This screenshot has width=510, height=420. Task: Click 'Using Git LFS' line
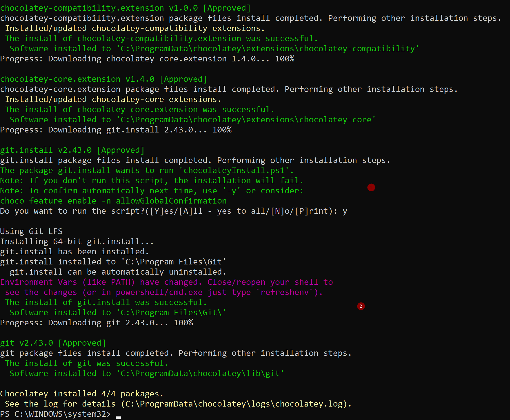[31, 231]
